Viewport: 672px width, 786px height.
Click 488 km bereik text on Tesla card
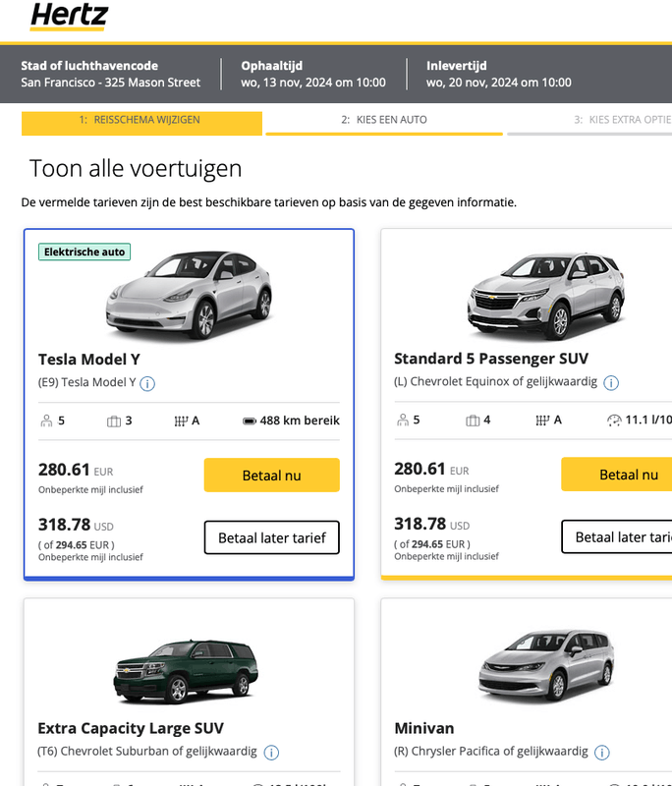click(300, 421)
